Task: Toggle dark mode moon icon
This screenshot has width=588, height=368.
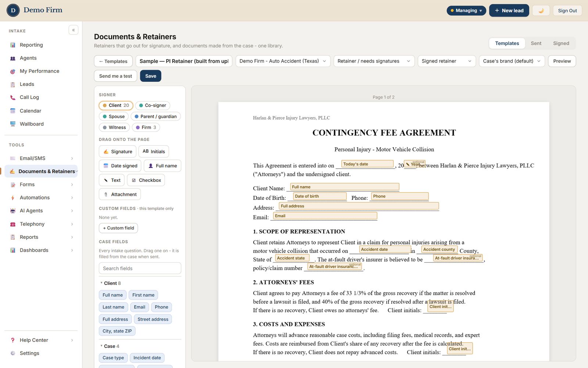Action: click(541, 10)
